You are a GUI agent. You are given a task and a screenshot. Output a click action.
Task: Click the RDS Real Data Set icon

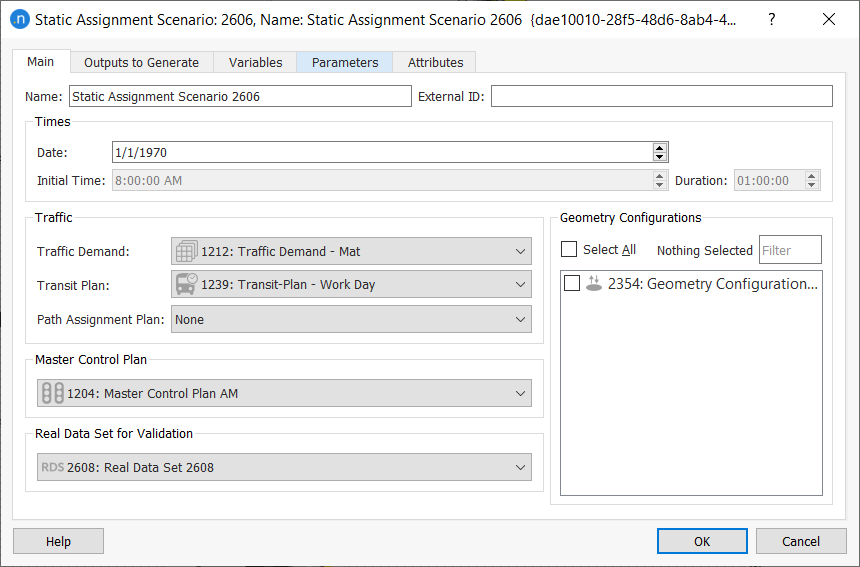tap(53, 467)
